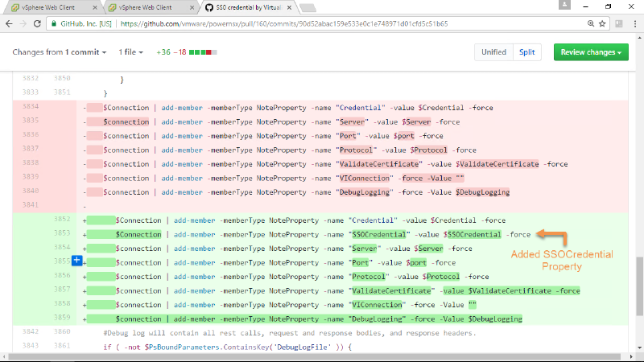Click $PsBoundParameters.ContainsKey code line
This screenshot has width=644, height=362.
(x=227, y=347)
